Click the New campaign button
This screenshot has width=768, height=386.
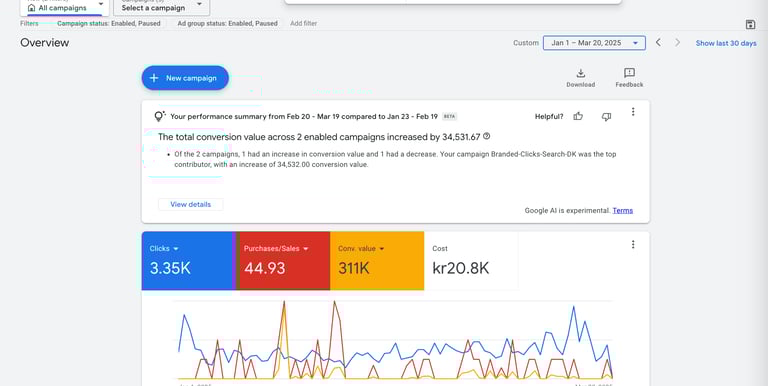click(185, 78)
